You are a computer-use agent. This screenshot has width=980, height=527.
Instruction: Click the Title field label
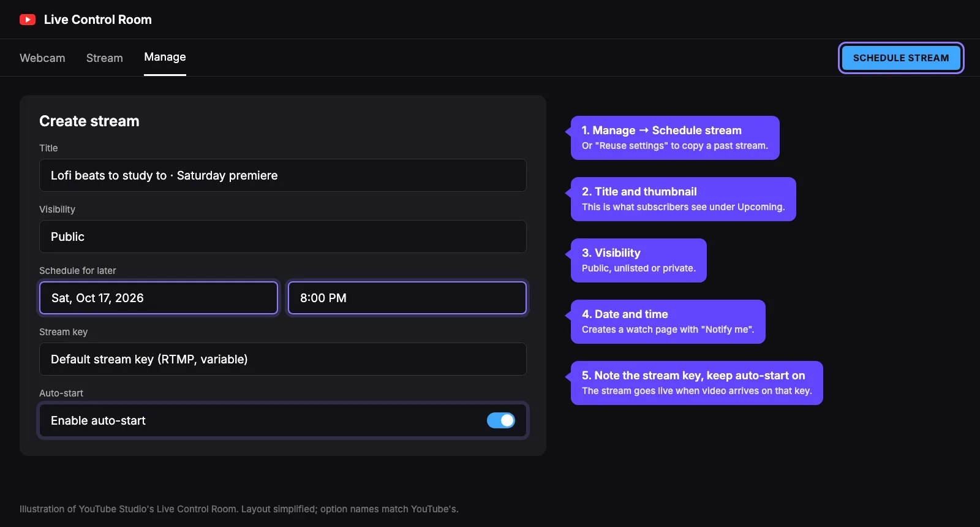pyautogui.click(x=48, y=148)
